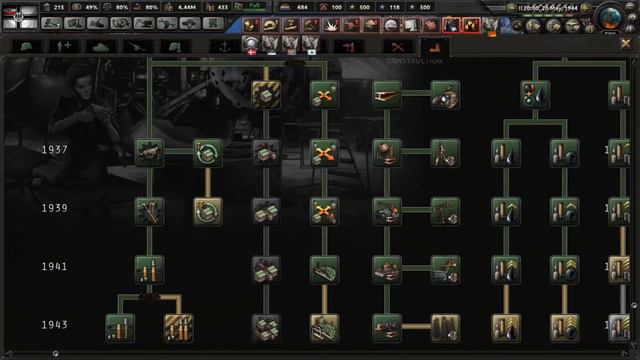Image resolution: width=640 pixels, height=360 pixels.
Task: Click the convoy count value 684
Action: (x=302, y=7)
